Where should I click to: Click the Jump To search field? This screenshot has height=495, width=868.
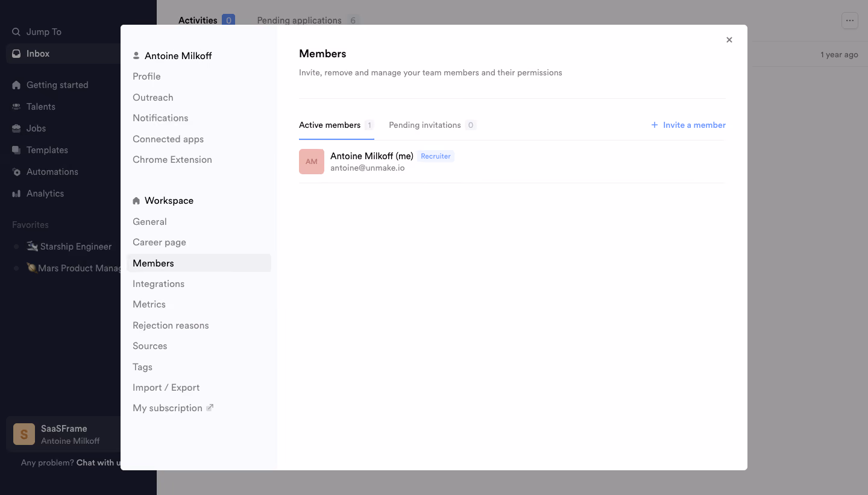63,32
